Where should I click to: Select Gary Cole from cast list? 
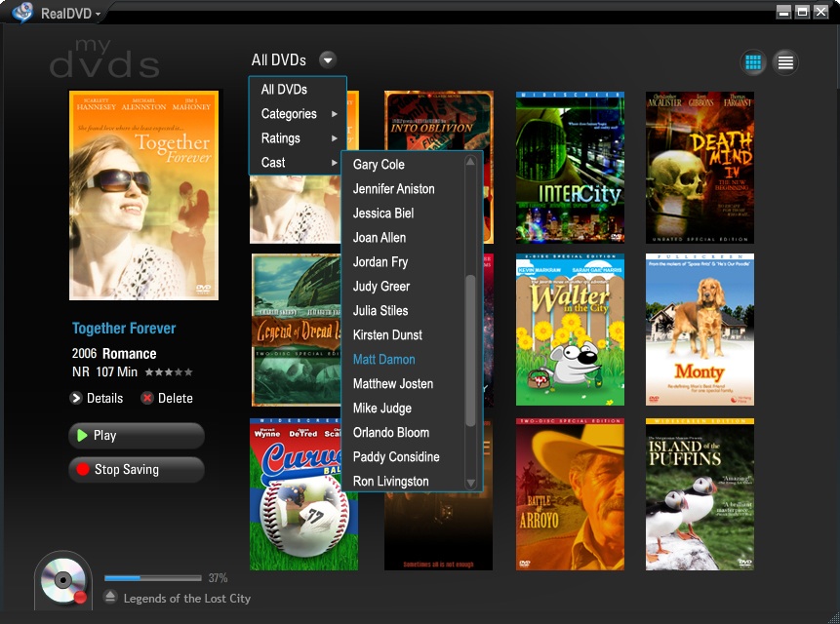[379, 165]
